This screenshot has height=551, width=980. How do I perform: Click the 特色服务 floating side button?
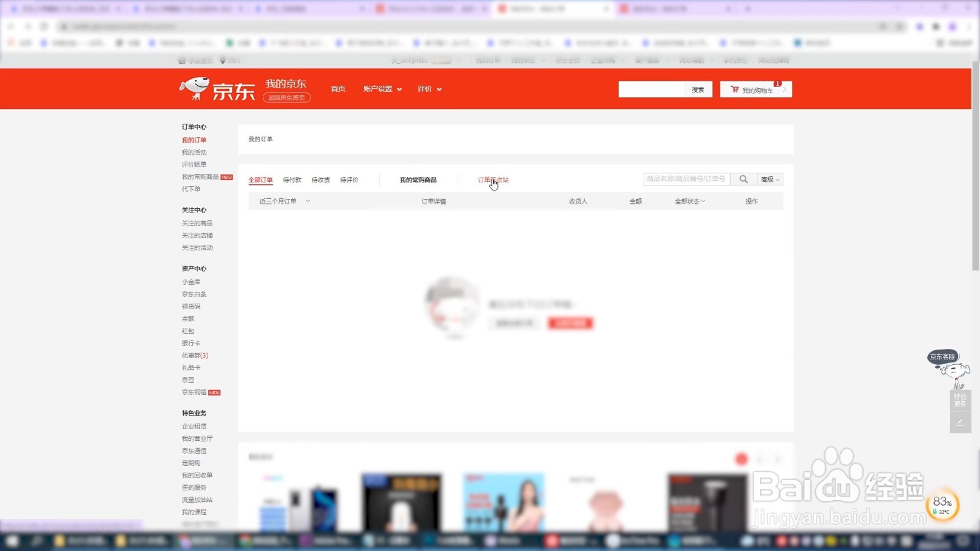[x=960, y=400]
